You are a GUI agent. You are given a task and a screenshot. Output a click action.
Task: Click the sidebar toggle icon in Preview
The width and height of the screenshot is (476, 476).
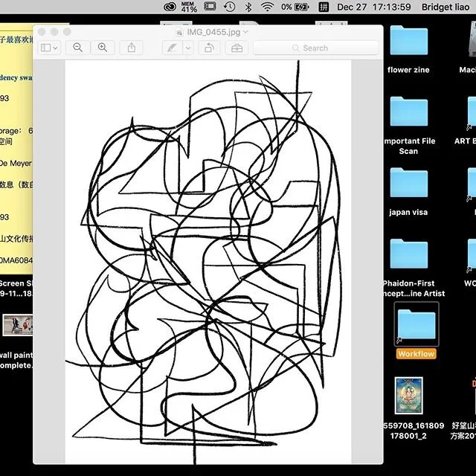coord(45,48)
